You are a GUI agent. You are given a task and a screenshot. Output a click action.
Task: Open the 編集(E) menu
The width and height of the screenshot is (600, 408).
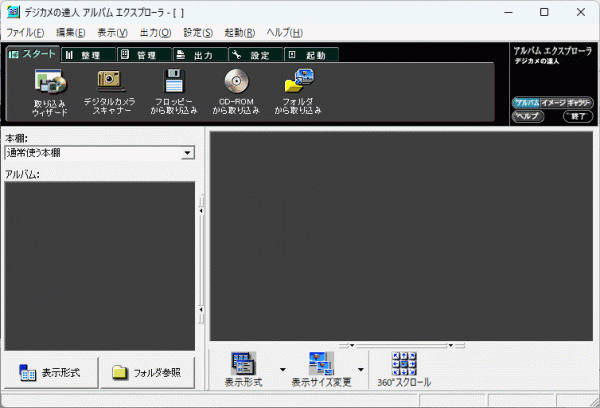pos(71,33)
